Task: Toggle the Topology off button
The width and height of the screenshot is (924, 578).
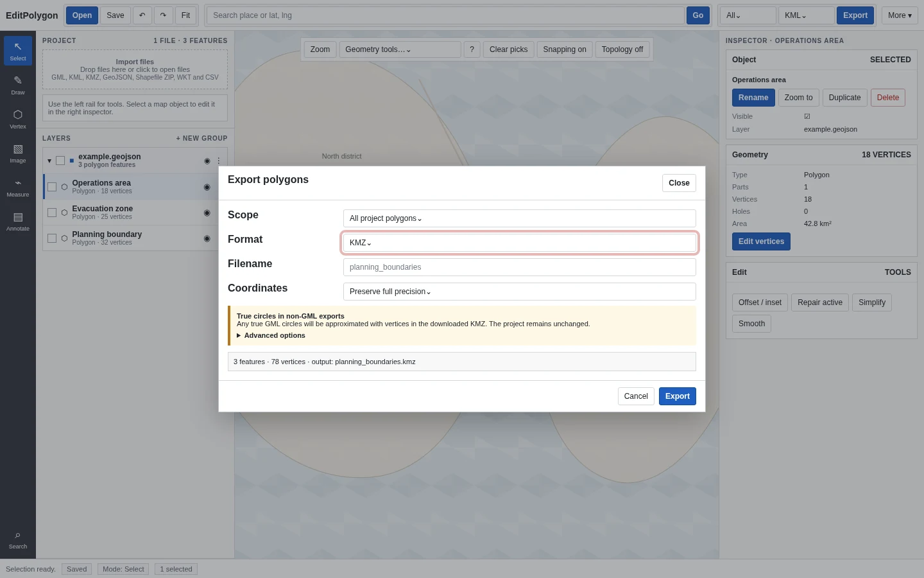Action: pyautogui.click(x=622, y=49)
